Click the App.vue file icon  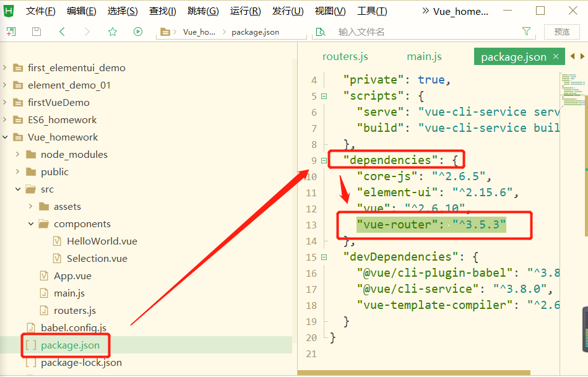[44, 275]
